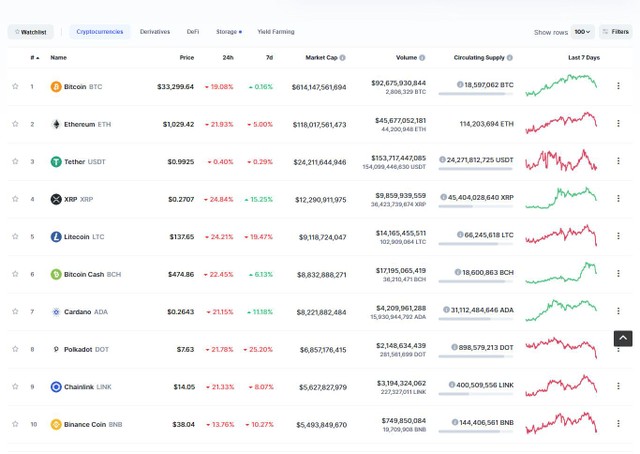Open three-dot menu for Bitcoin Cash row
The image size is (640, 454).
tap(618, 274)
